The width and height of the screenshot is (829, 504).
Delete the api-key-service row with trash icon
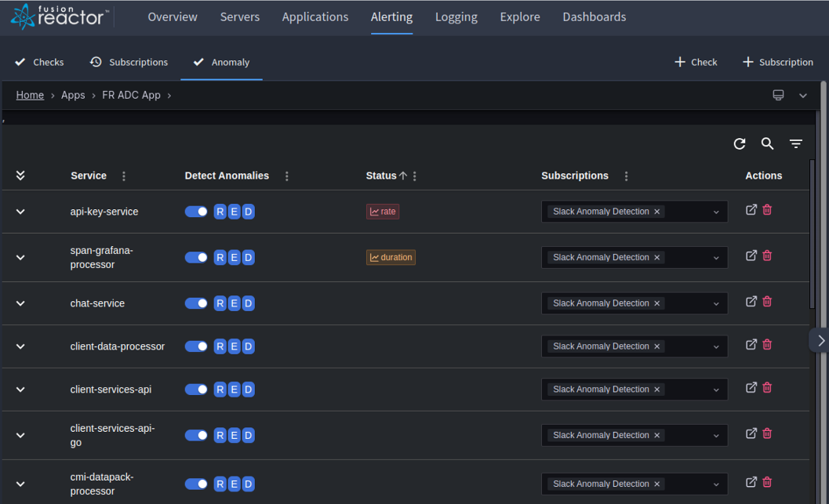tap(767, 210)
